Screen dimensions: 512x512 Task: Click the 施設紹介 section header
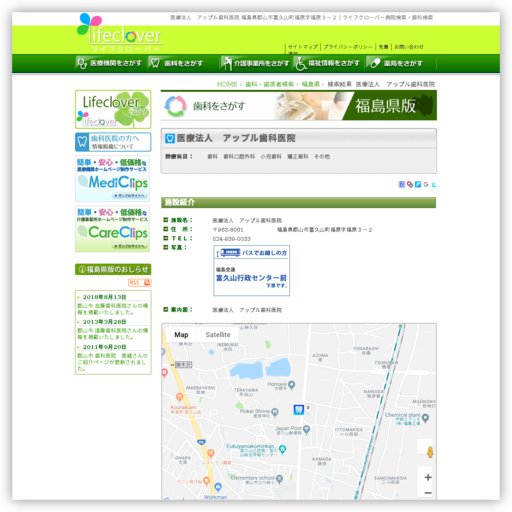coord(299,202)
